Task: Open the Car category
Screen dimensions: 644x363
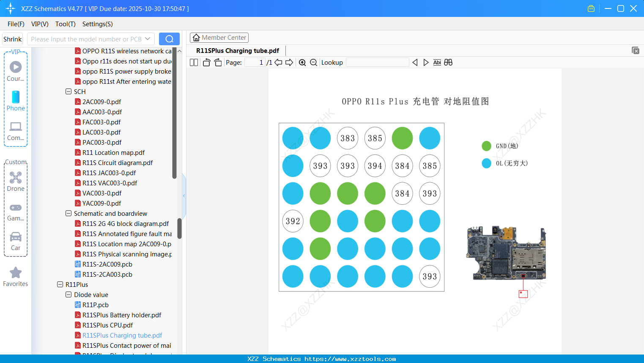Action: (16, 241)
